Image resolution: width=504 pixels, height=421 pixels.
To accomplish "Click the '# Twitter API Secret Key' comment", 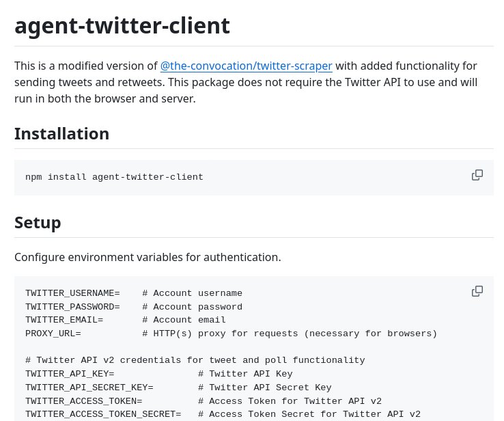I will (x=264, y=388).
